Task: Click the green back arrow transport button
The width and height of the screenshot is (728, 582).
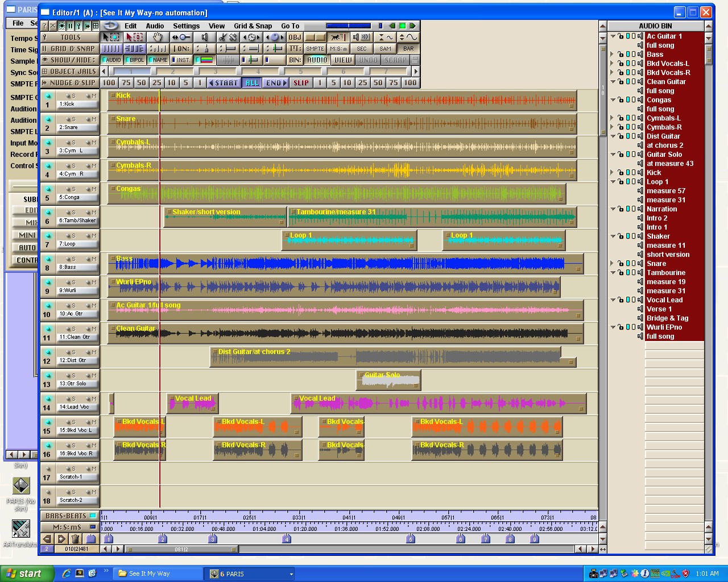Action: [x=392, y=26]
